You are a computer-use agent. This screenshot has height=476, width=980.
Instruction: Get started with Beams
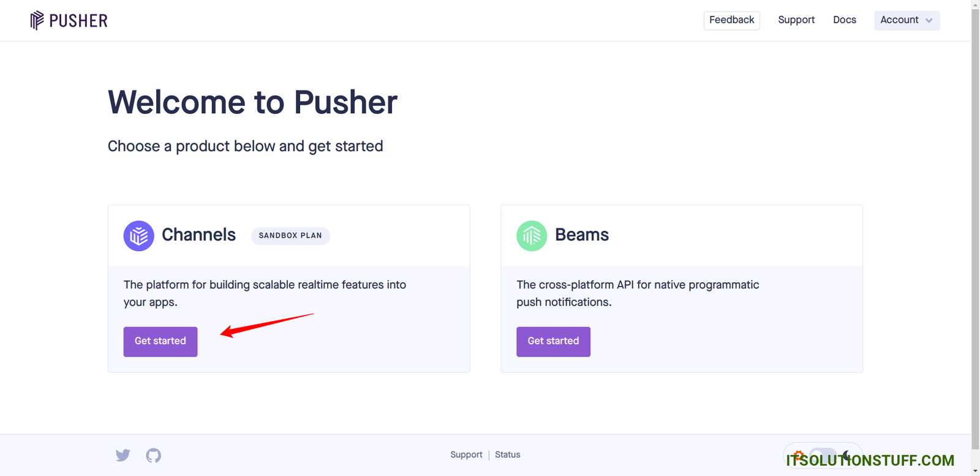pos(553,341)
